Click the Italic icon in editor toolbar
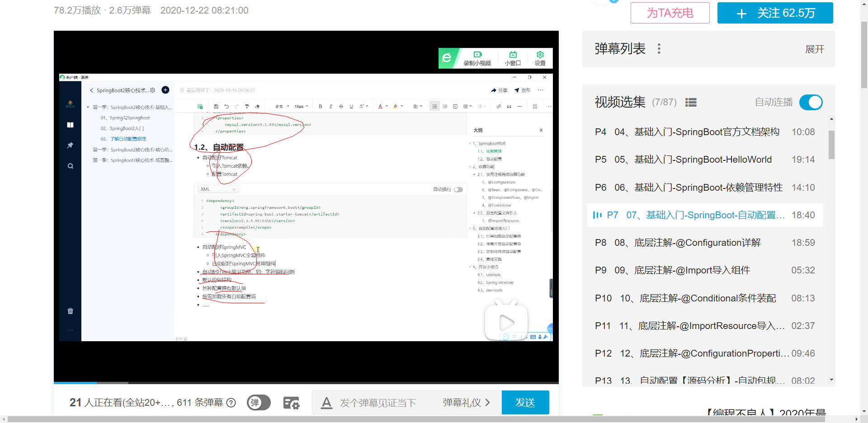The height and width of the screenshot is (423, 868). coord(331,107)
